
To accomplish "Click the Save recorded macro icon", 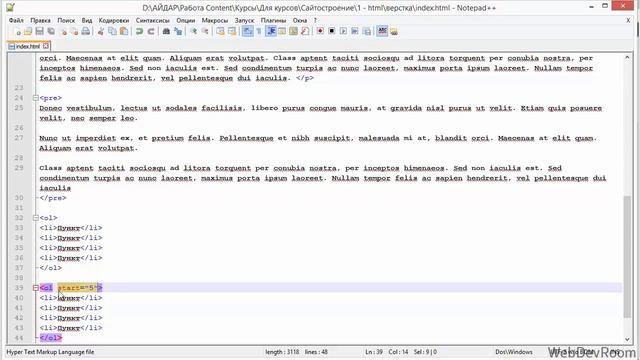I will tap(367, 31).
